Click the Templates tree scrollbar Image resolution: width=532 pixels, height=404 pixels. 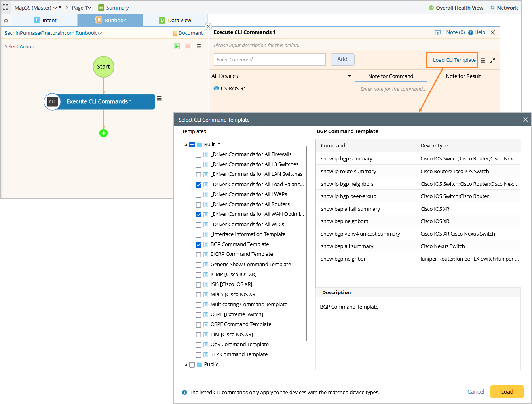point(307,244)
